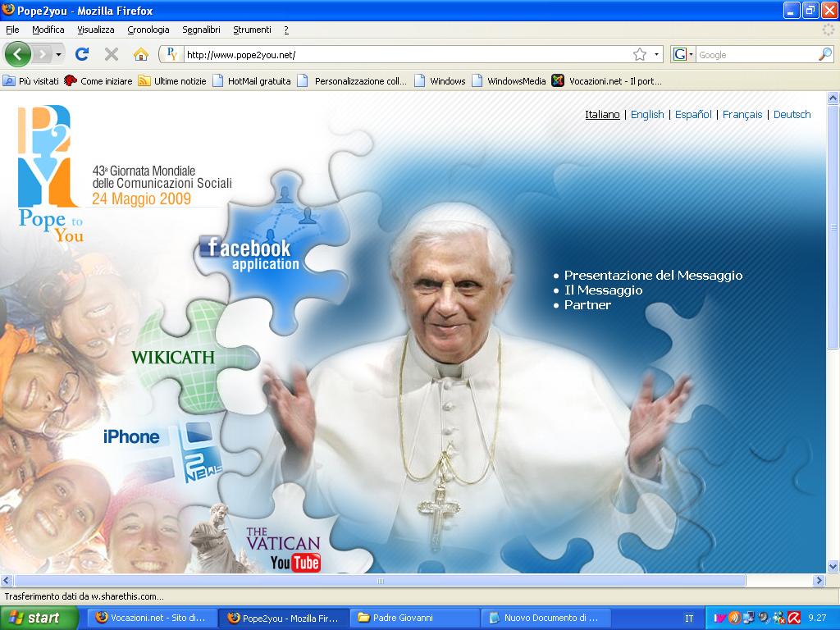Switch the site language to Deutsch

tap(792, 115)
